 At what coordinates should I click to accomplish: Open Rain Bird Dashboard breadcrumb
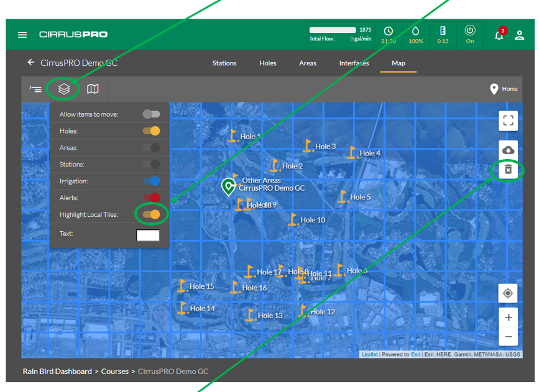point(57,371)
